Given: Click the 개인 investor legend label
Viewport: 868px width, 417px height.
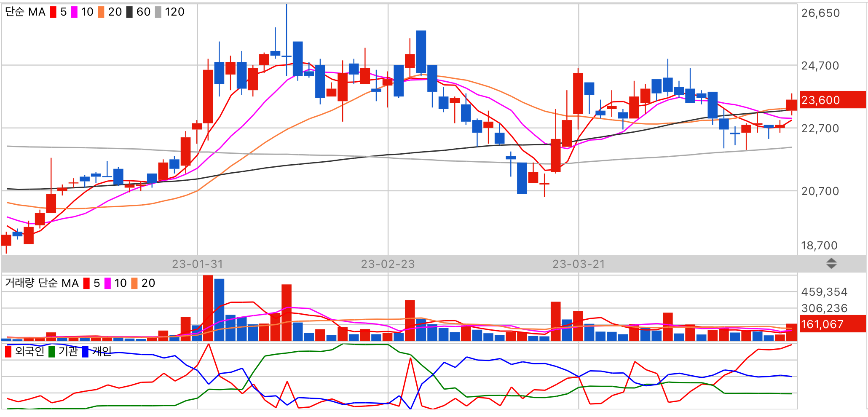Looking at the screenshot, I should click(x=102, y=351).
